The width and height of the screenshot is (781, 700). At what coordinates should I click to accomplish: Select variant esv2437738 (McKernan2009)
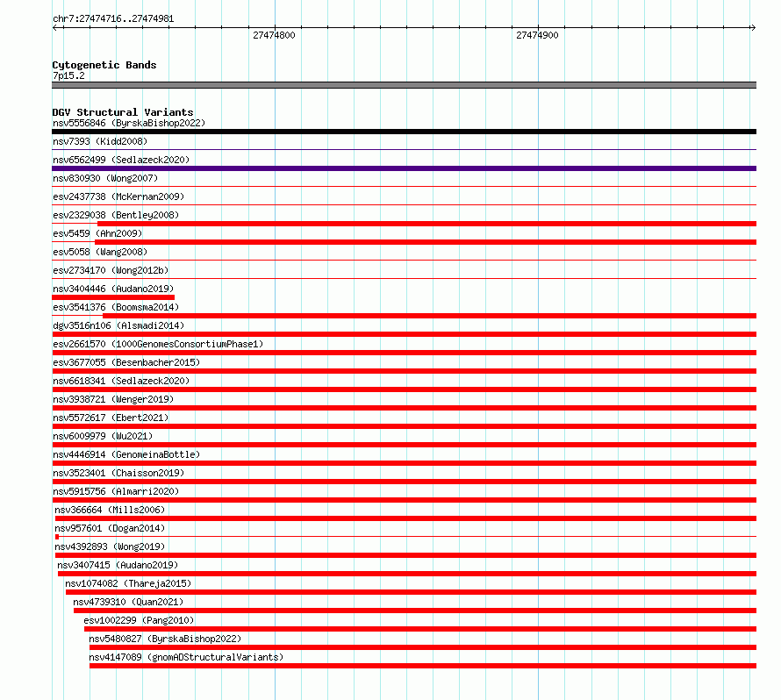118,196
